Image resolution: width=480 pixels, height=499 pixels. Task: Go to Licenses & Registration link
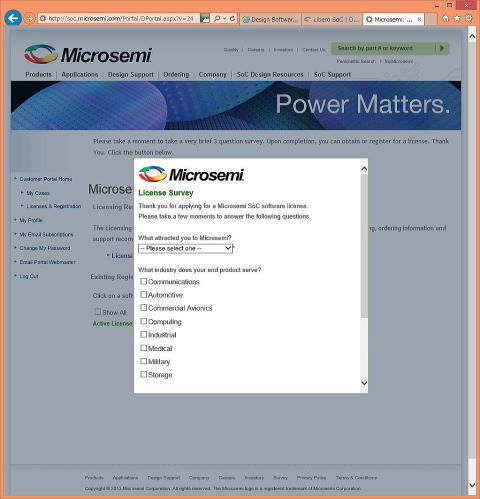click(x=54, y=206)
